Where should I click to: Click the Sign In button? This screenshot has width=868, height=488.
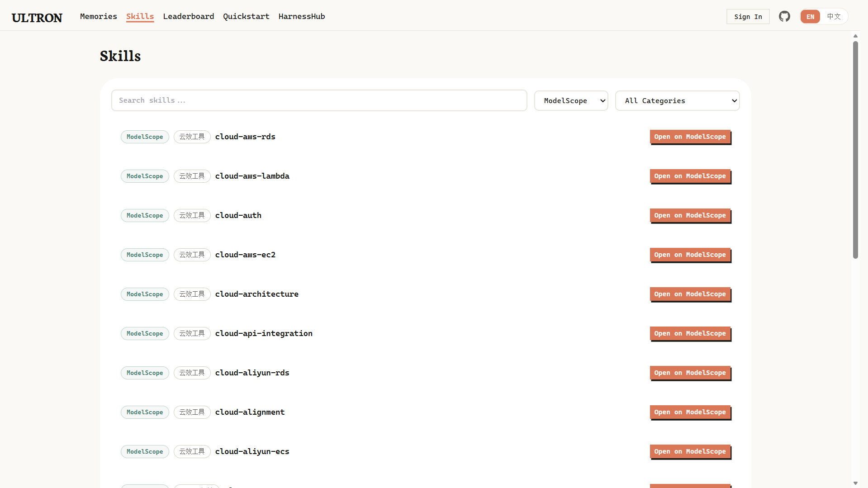tap(748, 17)
